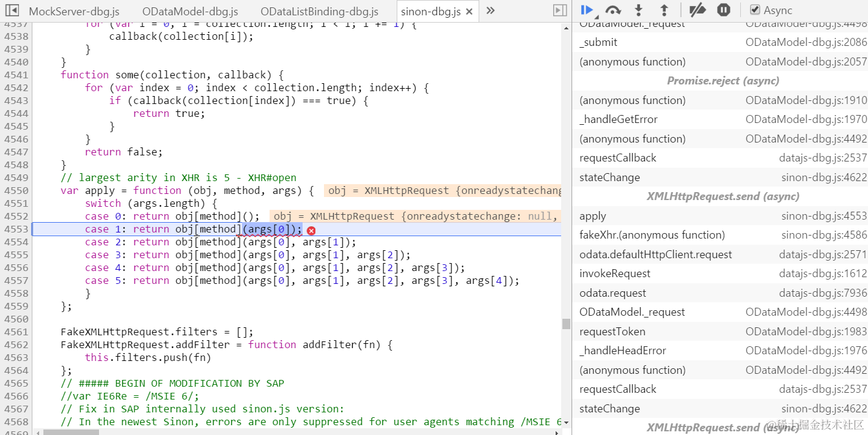Resume script execution
Viewport: 868px width, 435px height.
[x=587, y=10]
